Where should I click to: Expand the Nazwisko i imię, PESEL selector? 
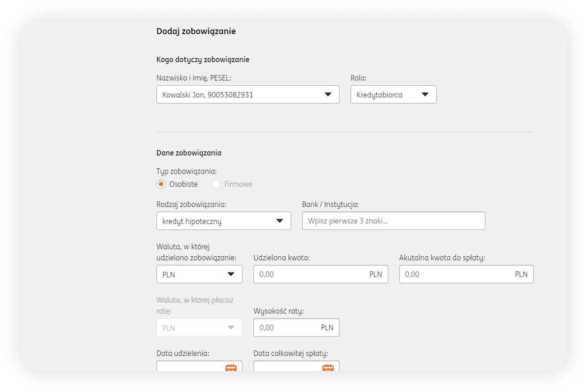pyautogui.click(x=240, y=95)
